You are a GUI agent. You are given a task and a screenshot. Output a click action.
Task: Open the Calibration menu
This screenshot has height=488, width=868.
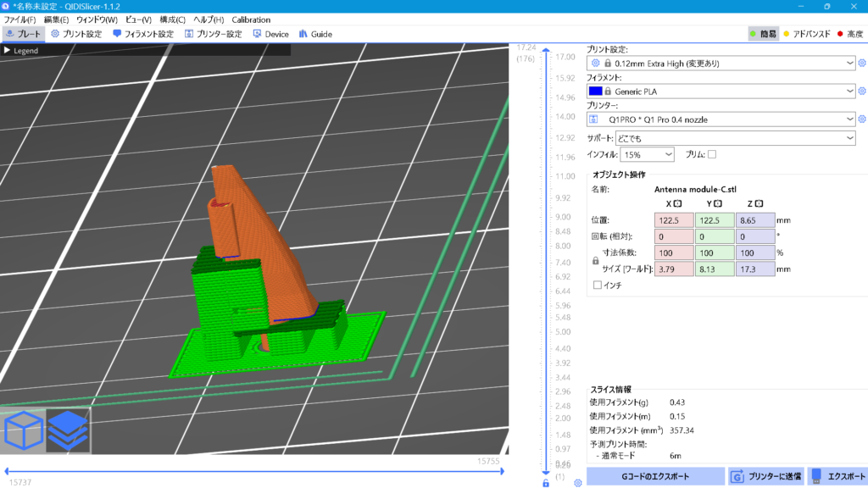point(251,19)
